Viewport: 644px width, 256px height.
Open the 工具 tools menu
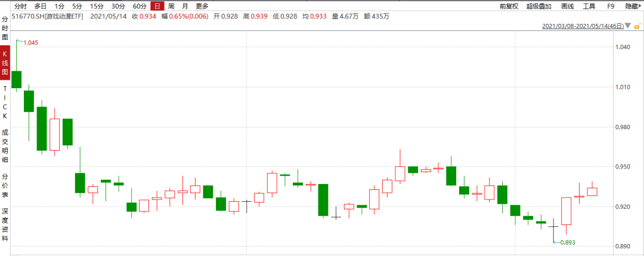(x=589, y=6)
